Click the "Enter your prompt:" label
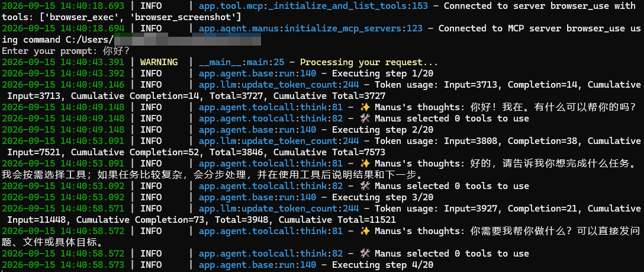 click(50, 51)
